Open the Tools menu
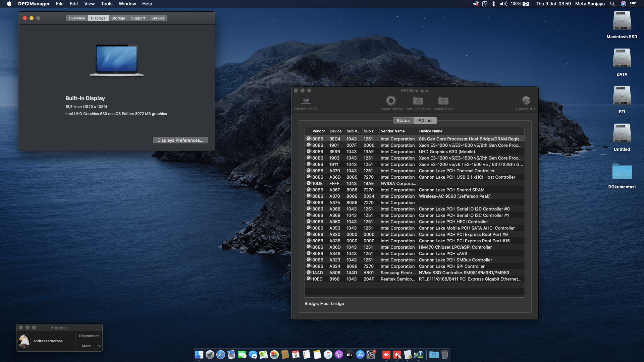Screen dimensions: 644x362 coord(107,4)
